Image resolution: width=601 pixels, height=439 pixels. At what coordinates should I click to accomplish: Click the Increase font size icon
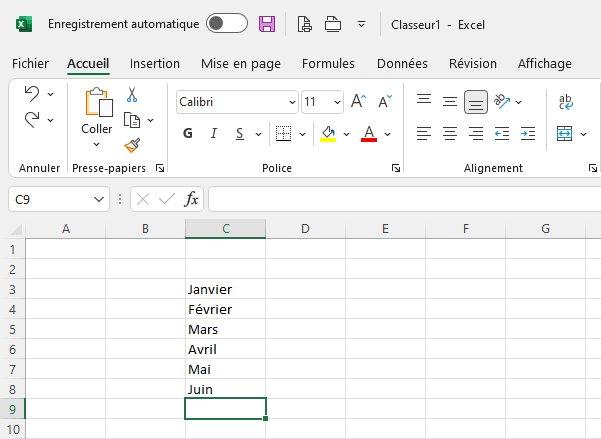click(358, 102)
